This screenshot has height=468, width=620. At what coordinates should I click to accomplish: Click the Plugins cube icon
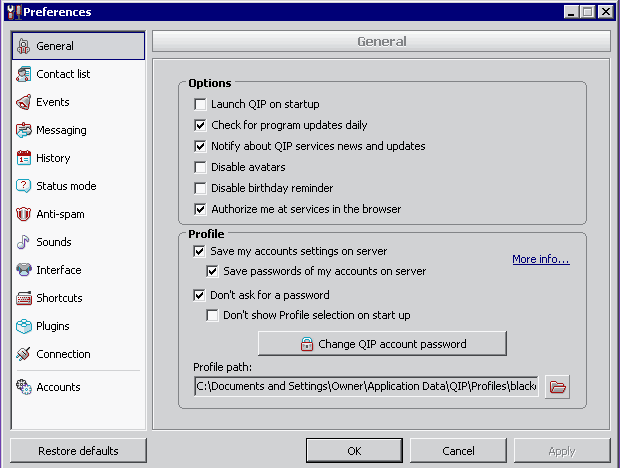[x=24, y=326]
